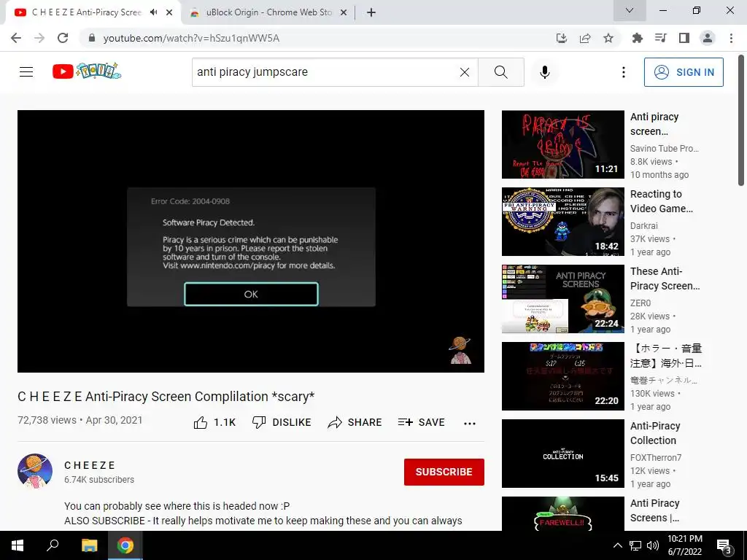This screenshot has width=747, height=560.
Task: Click DISLIKE thumbs down button
Action: pos(282,422)
